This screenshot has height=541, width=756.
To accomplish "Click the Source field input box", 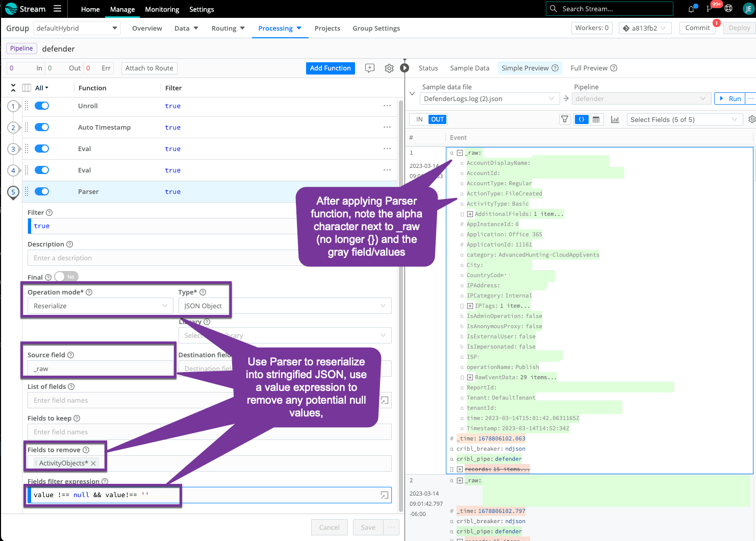I will tap(100, 368).
